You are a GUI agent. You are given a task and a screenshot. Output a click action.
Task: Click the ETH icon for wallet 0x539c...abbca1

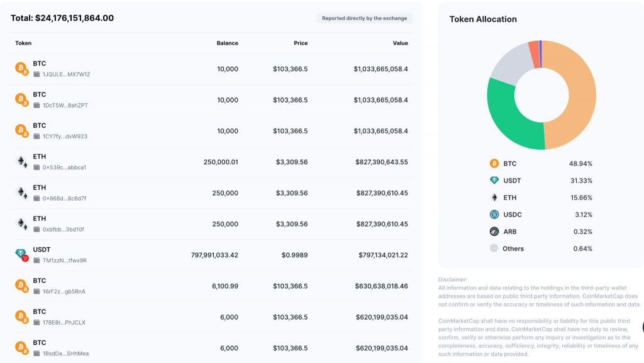(22, 162)
